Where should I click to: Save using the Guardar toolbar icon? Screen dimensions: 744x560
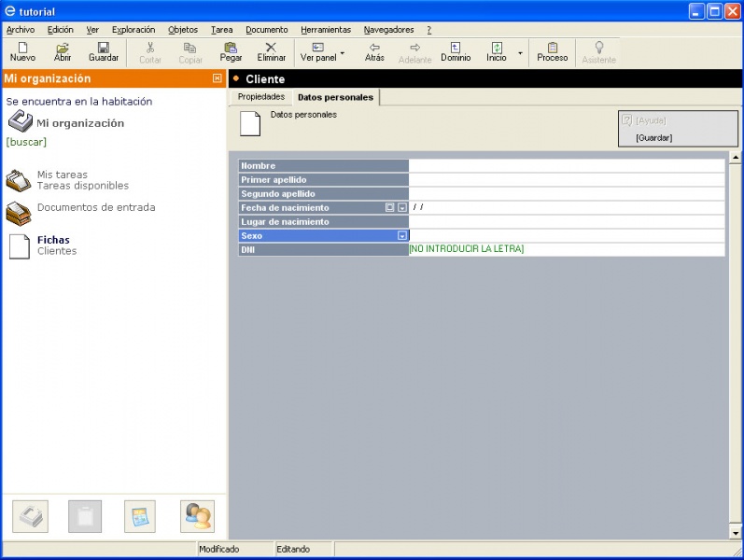coord(104,48)
